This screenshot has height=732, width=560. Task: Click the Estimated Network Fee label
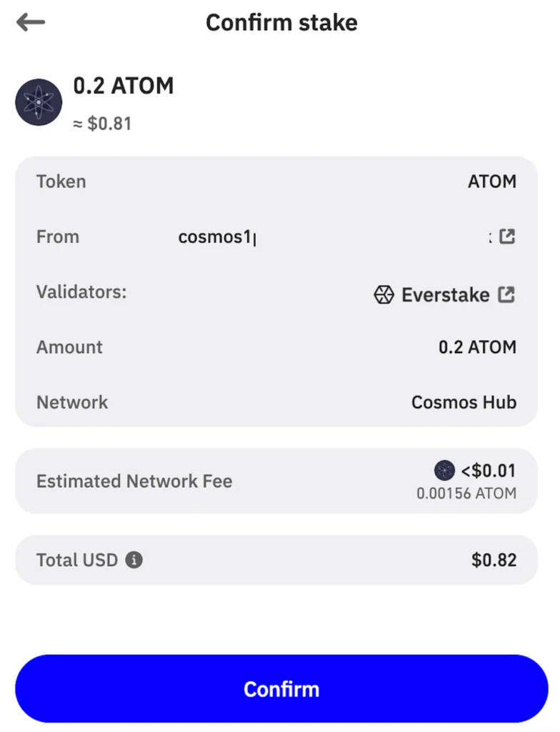(134, 481)
